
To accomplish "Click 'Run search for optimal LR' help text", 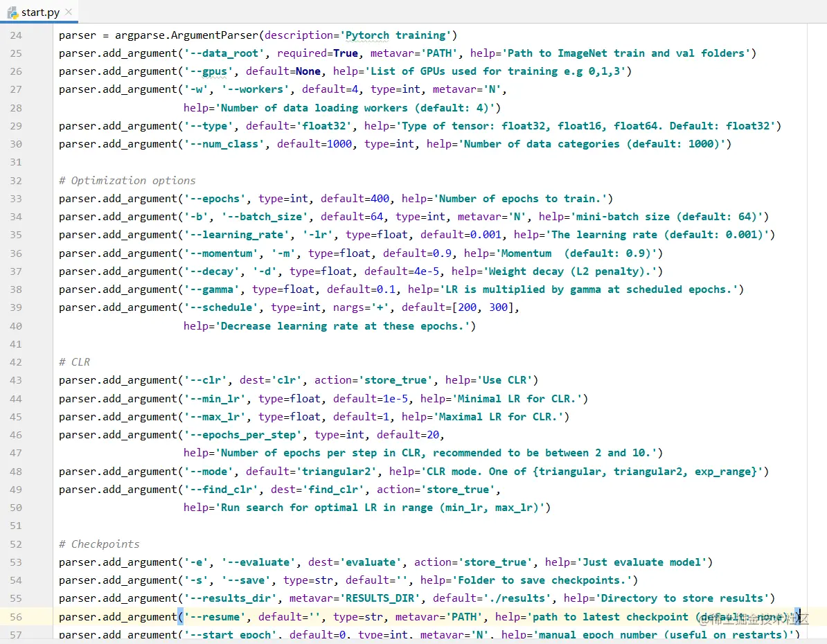I will [x=299, y=508].
